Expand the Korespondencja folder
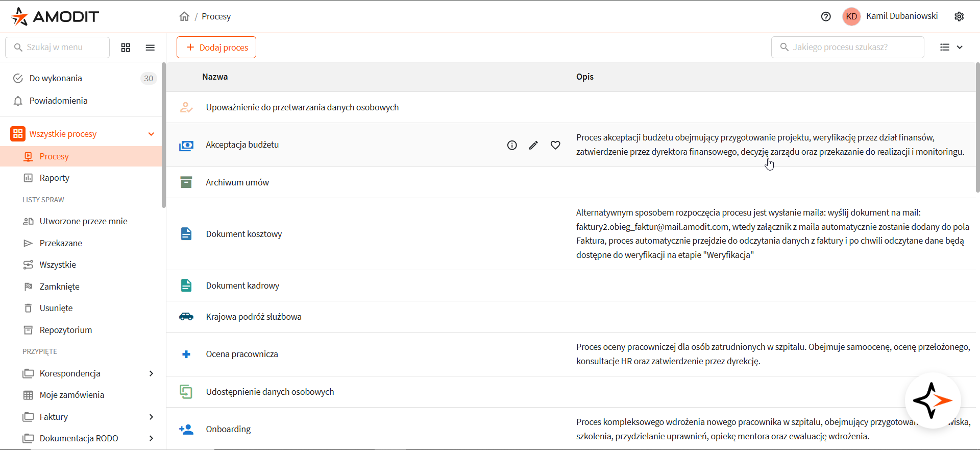The image size is (980, 450). click(x=151, y=373)
